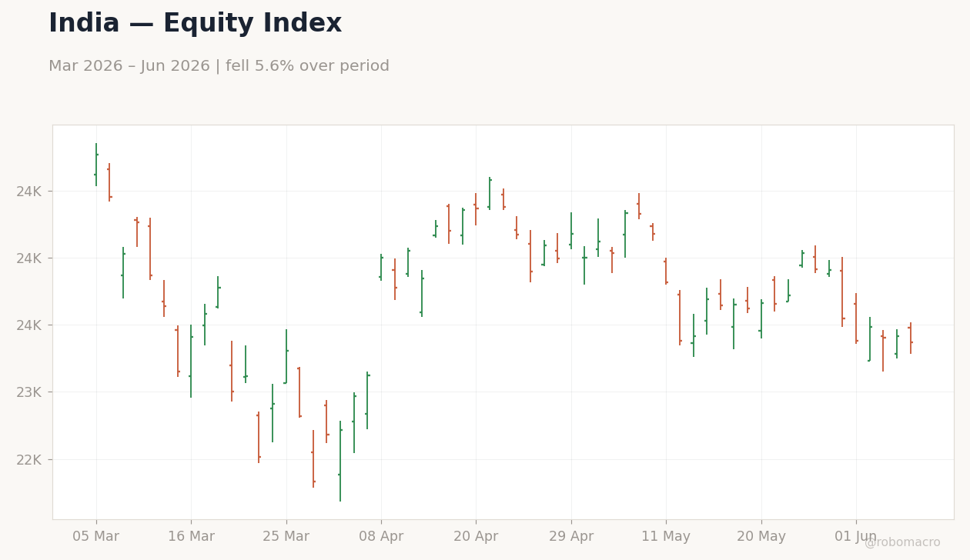
Task: Click the @robomacro watermark text
Action: [902, 542]
